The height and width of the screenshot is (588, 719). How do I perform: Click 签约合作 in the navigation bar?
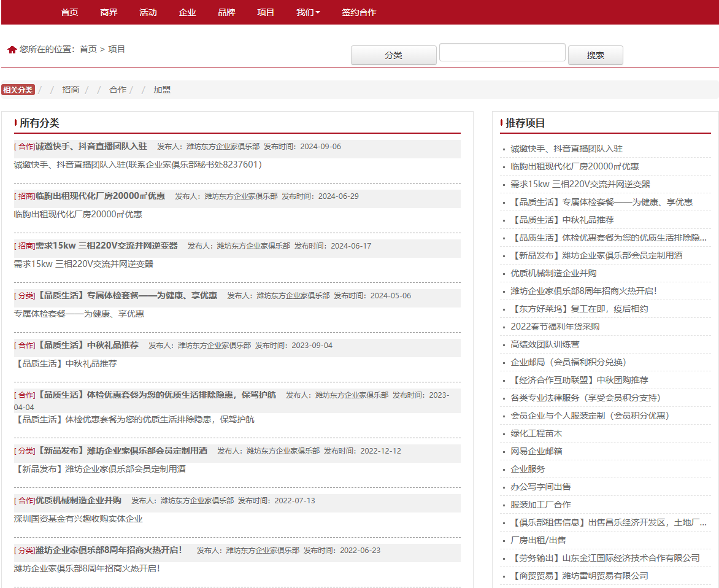358,12
